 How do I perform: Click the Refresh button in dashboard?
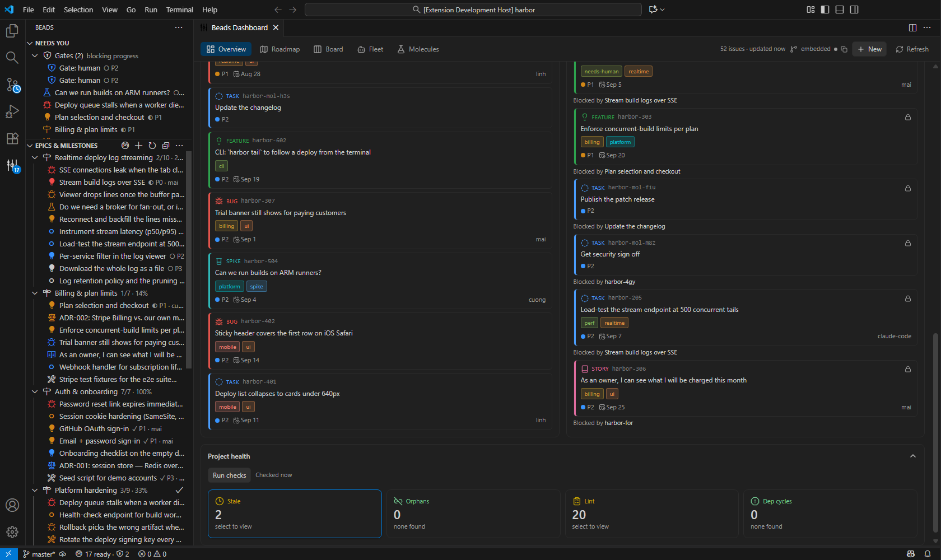(x=912, y=49)
